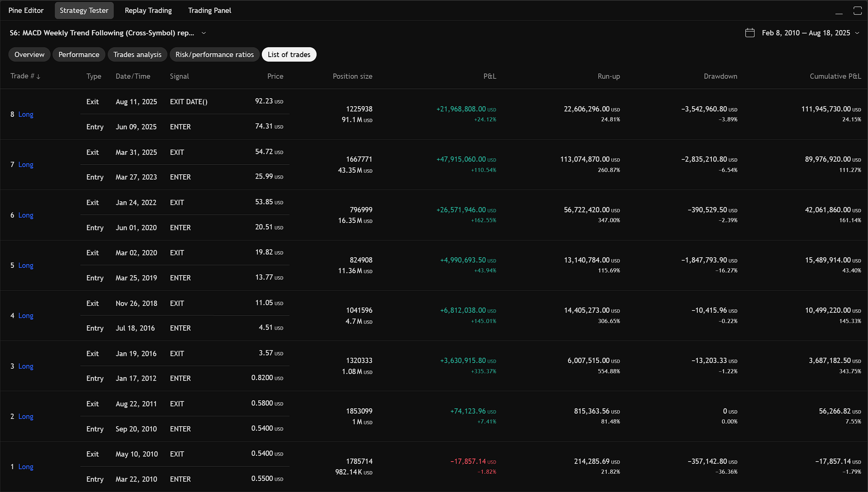Screen dimensions: 868x492
Task: Open the Long link for trade 3
Action: (x=26, y=366)
